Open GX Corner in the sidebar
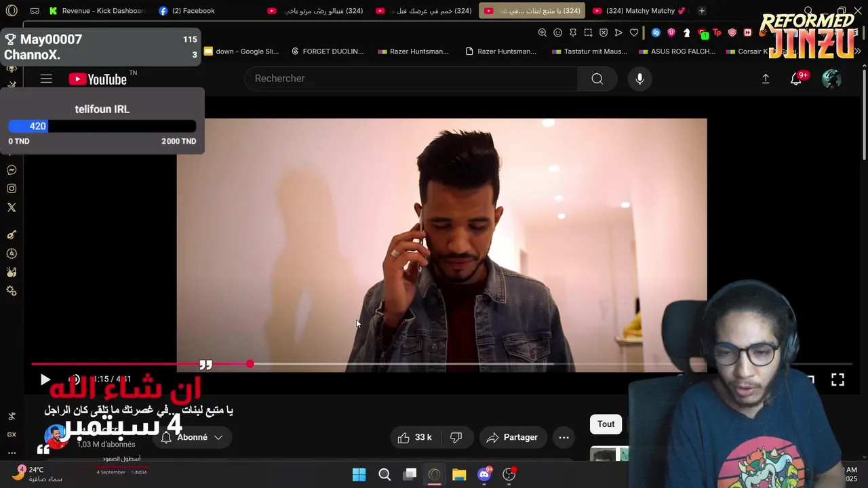This screenshot has height=488, width=868. (12, 434)
